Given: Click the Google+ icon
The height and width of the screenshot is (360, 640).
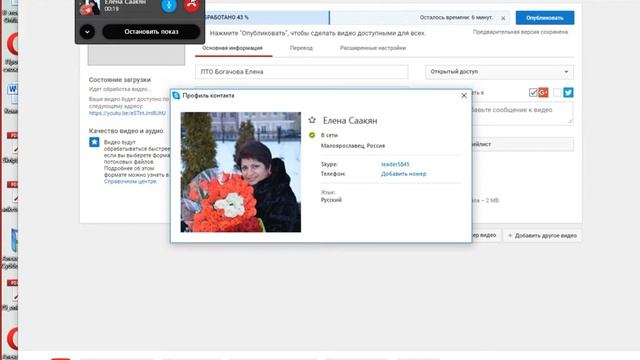Looking at the screenshot, I should pyautogui.click(x=543, y=93).
